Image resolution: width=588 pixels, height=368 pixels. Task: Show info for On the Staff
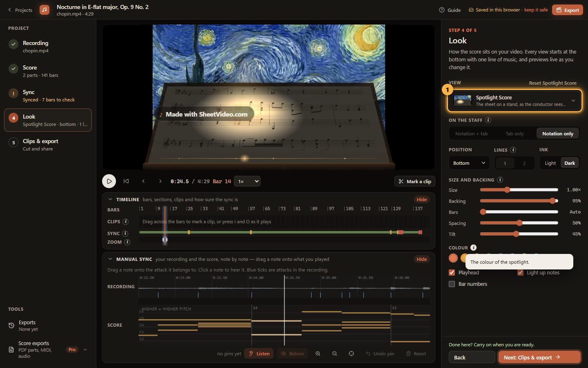[488, 120]
